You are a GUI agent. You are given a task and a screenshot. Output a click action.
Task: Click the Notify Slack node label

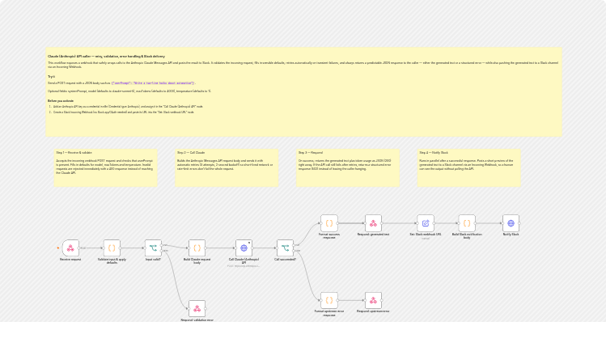511,235
